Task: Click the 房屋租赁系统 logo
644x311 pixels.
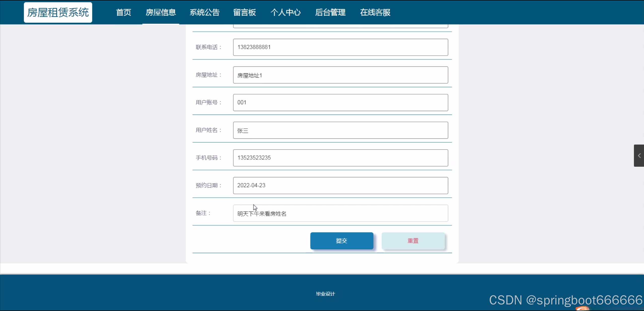Action: pyautogui.click(x=58, y=12)
